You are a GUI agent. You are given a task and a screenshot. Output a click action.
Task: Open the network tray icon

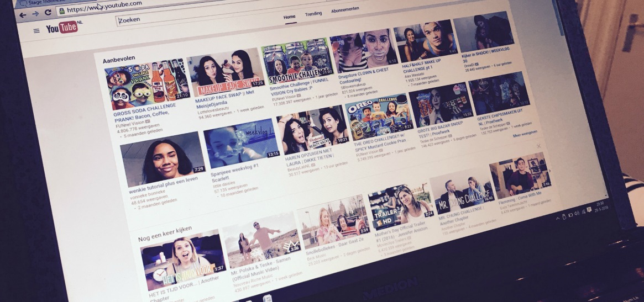click(583, 211)
